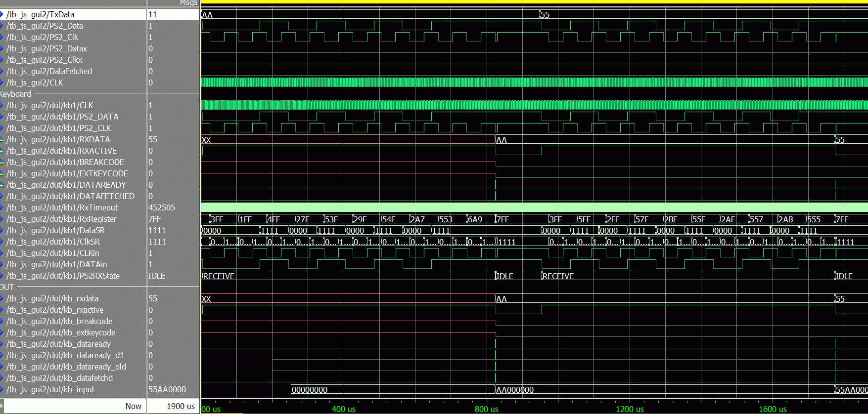
Task: Select the dut/kb_dataready_old signal
Action: 66,367
